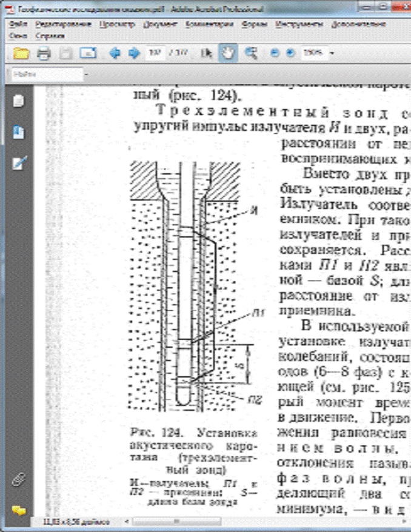Click the Zoom Out minus button
Image resolution: width=411 pixels, height=532 pixels.
pyautogui.click(x=274, y=53)
